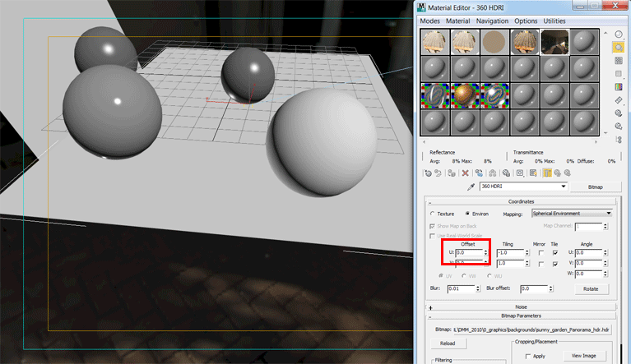
Task: Click the Go to Parent icon
Action: pyautogui.click(x=557, y=173)
